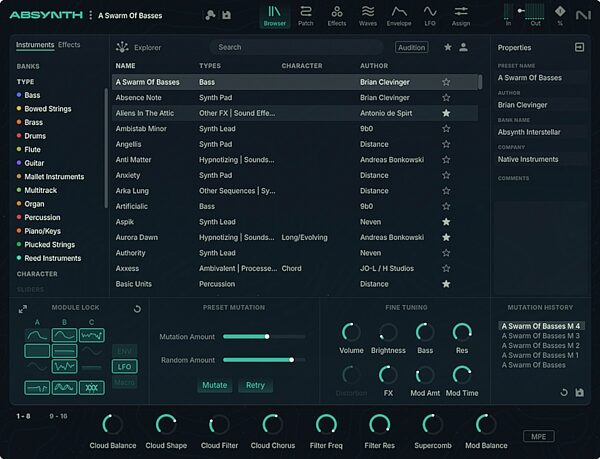This screenshot has height=459, width=600.
Task: Click the save preset icon in header
Action: point(227,15)
